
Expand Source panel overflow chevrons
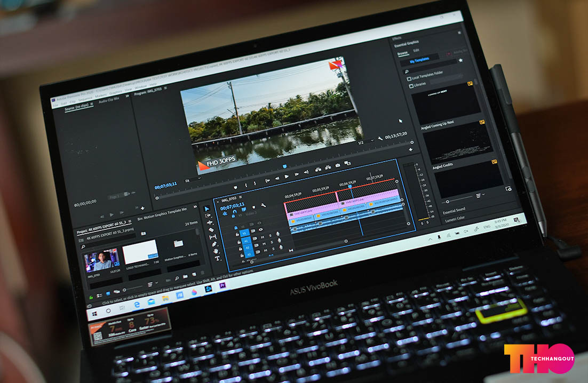128,97
